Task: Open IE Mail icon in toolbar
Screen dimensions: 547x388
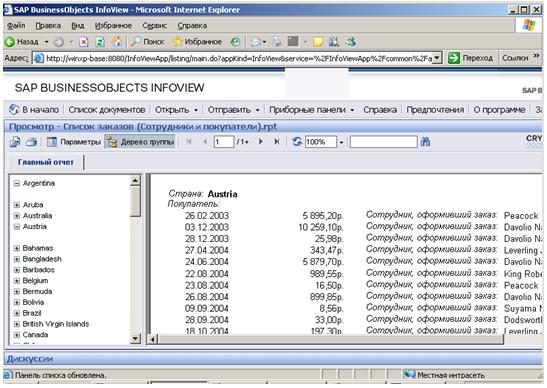Action: pyautogui.click(x=256, y=42)
